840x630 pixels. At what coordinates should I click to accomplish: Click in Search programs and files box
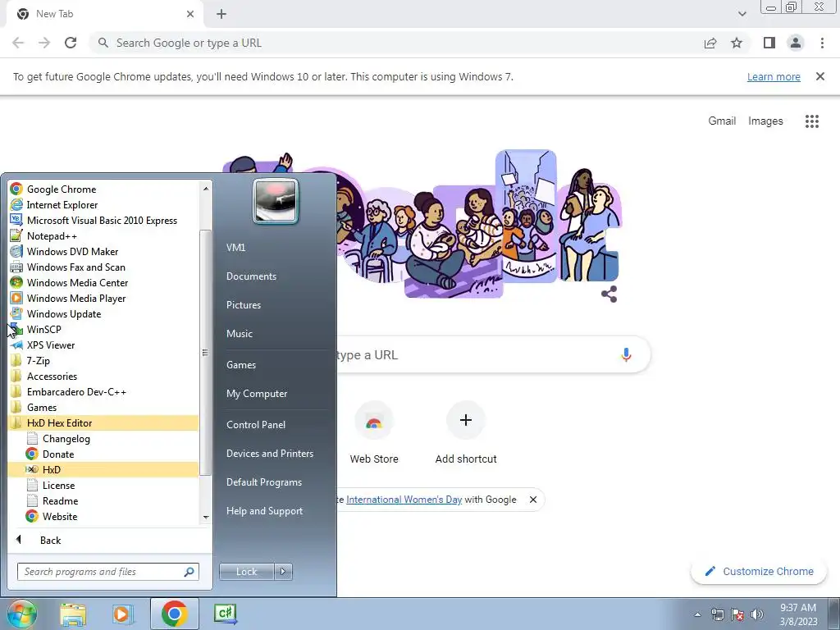click(107, 572)
